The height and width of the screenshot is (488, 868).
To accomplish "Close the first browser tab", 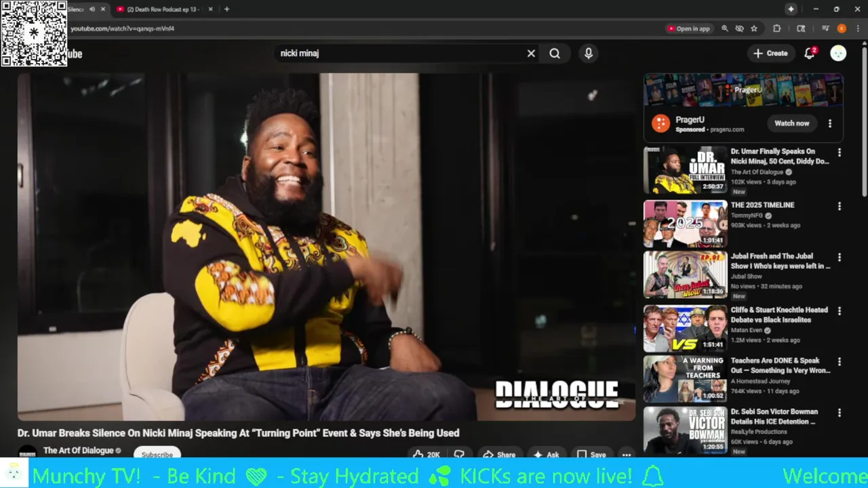I will tap(103, 9).
